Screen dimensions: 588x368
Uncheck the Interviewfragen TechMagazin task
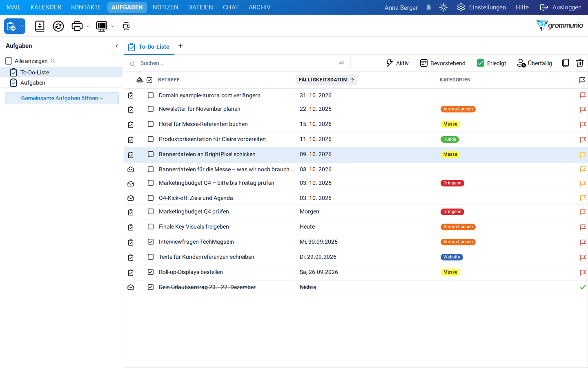151,242
